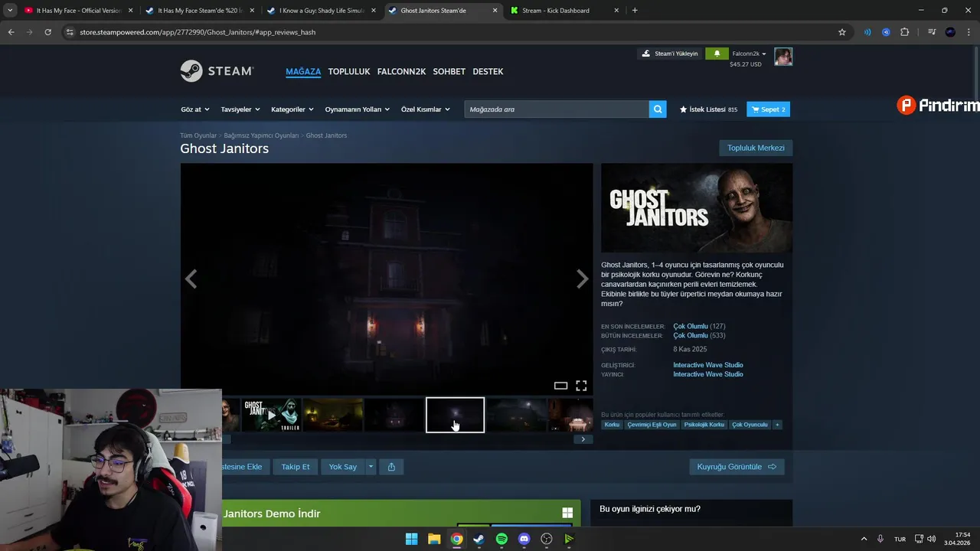Viewport: 980px width, 551px height.
Task: Go to MAĞAZA in Steam header
Action: click(303, 71)
